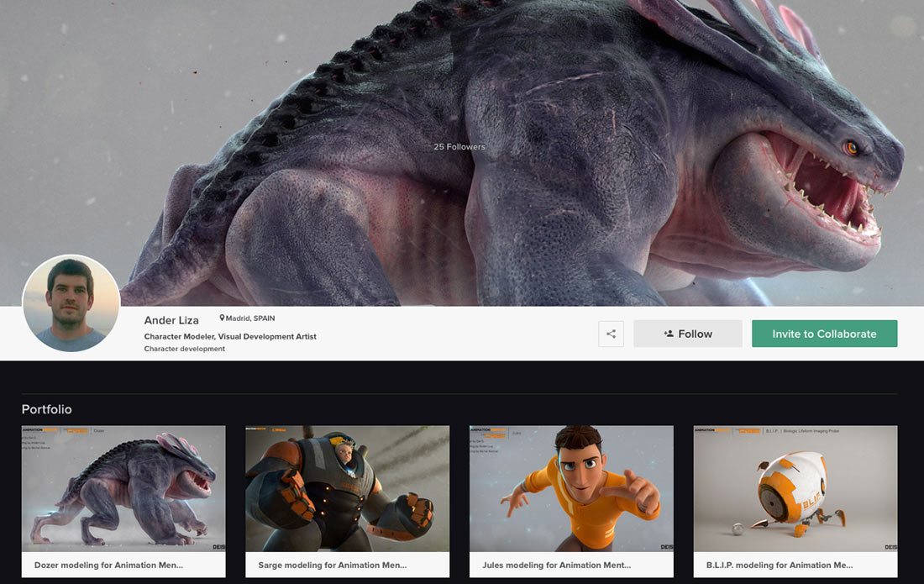This screenshot has height=584, width=924.
Task: Select the Madrid, SPAIN location text
Action: click(250, 318)
